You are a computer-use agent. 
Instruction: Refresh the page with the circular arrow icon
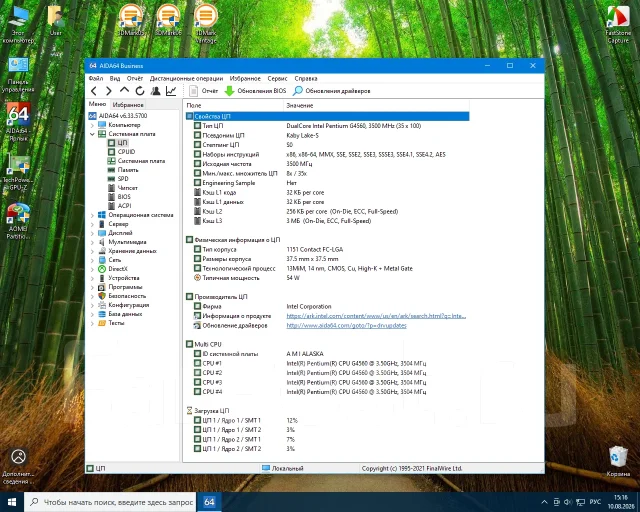[x=140, y=91]
